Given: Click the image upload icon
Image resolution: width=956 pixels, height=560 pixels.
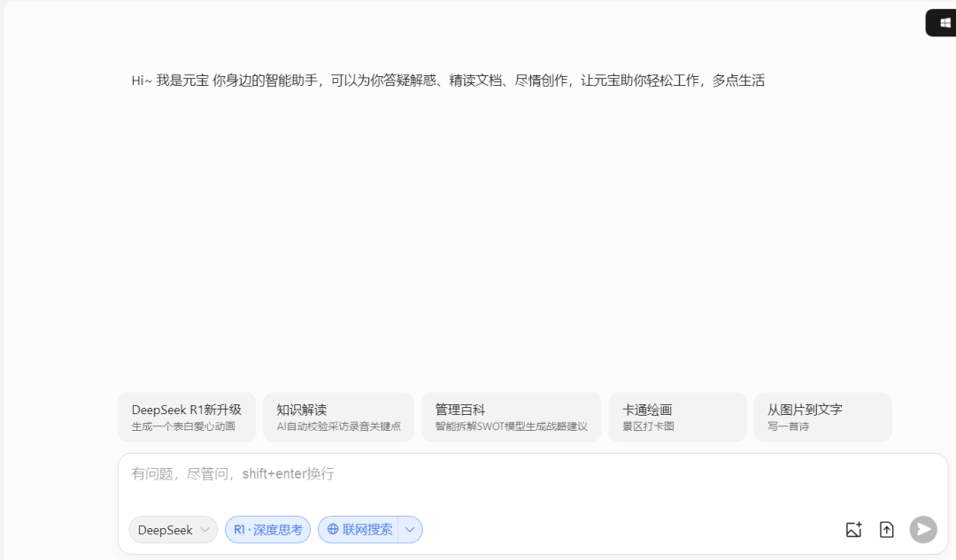Looking at the screenshot, I should click(853, 530).
